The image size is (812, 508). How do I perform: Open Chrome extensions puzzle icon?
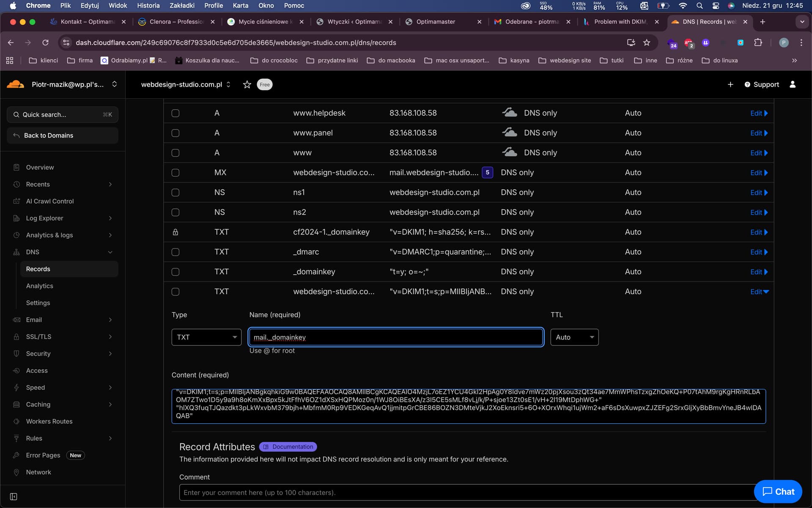coord(758,43)
